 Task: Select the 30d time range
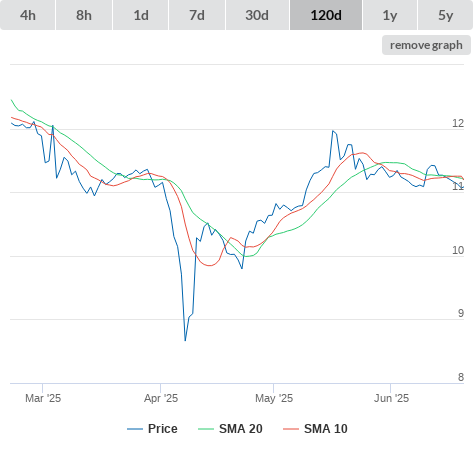257,15
